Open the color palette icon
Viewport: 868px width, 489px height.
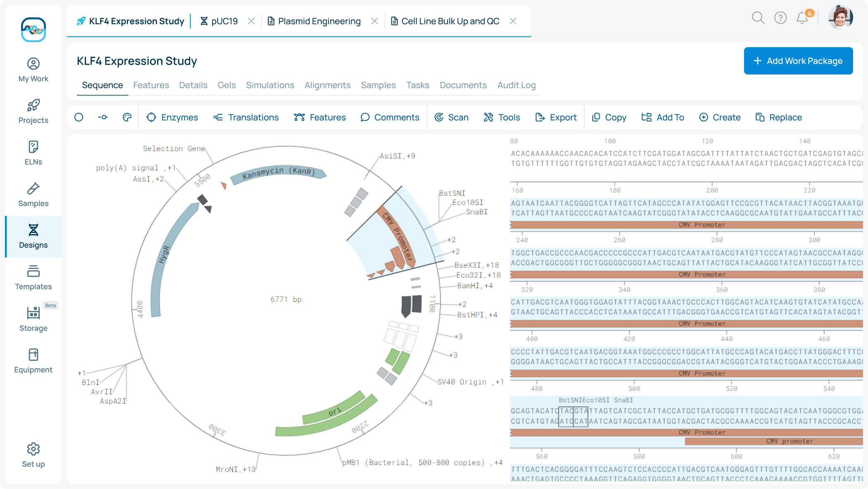point(127,117)
